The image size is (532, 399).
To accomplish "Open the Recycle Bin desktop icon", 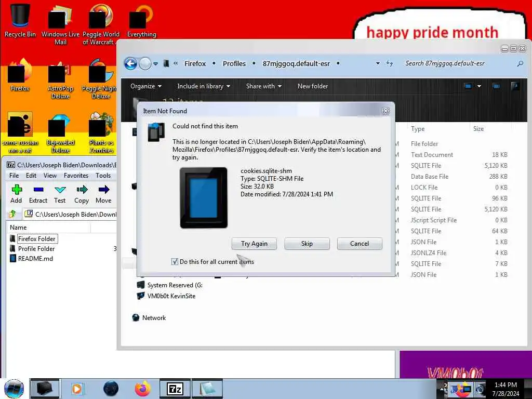I will (x=20, y=20).
